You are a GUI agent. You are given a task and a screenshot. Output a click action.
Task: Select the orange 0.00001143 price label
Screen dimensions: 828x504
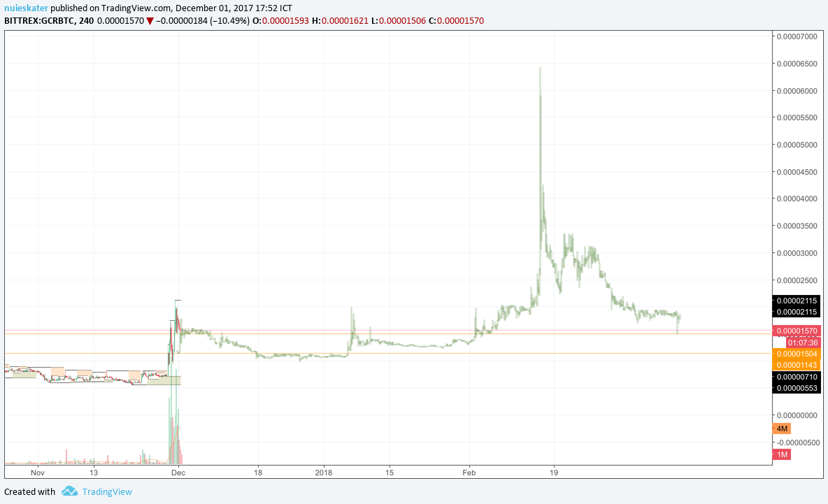click(x=797, y=365)
